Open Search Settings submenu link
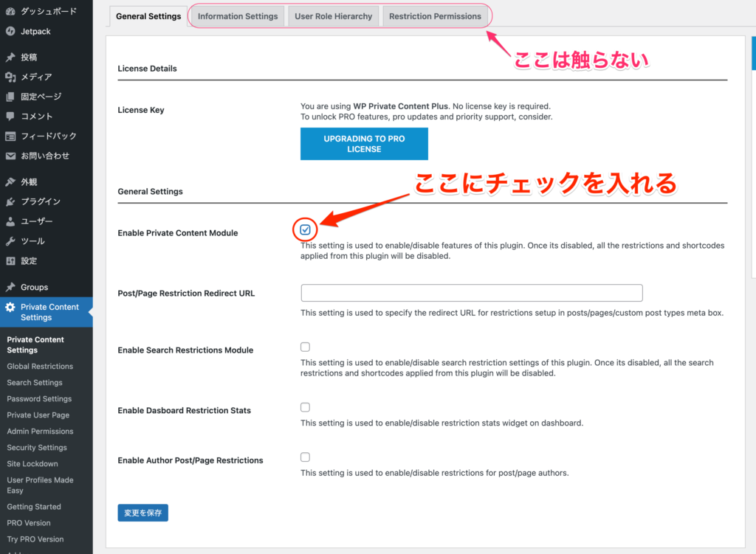Viewport: 756px width, 554px height. point(35,383)
